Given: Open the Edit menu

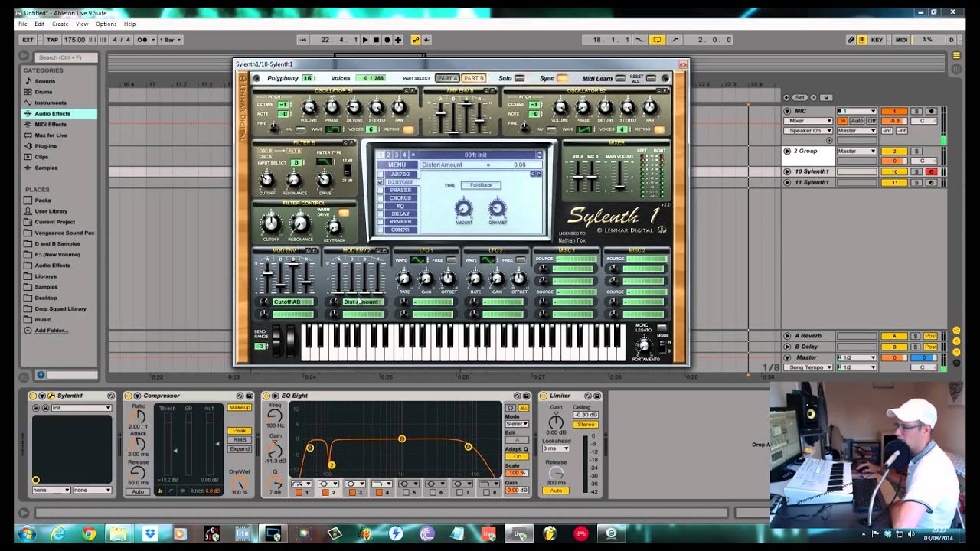Looking at the screenshot, I should click(39, 24).
